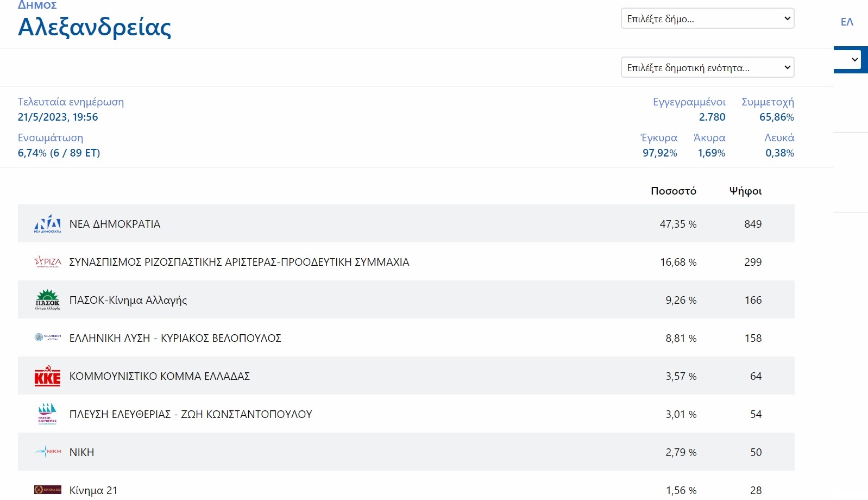Click the Ενσωμάτωση 6,74% value
This screenshot has width=868, height=500.
(x=59, y=153)
